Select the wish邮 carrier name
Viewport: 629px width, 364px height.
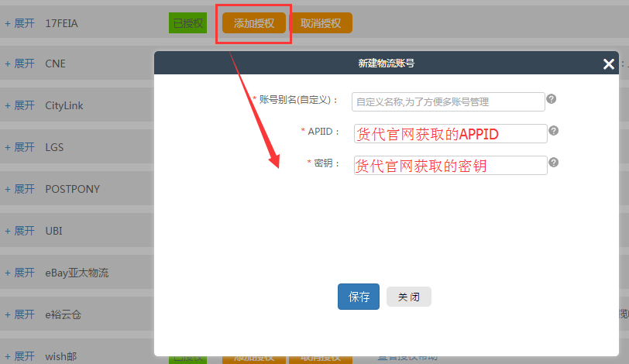point(61,356)
